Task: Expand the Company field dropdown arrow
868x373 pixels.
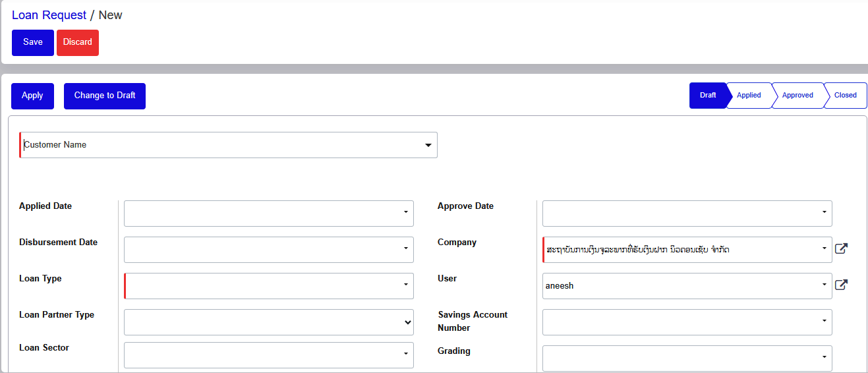Action: [x=824, y=249]
